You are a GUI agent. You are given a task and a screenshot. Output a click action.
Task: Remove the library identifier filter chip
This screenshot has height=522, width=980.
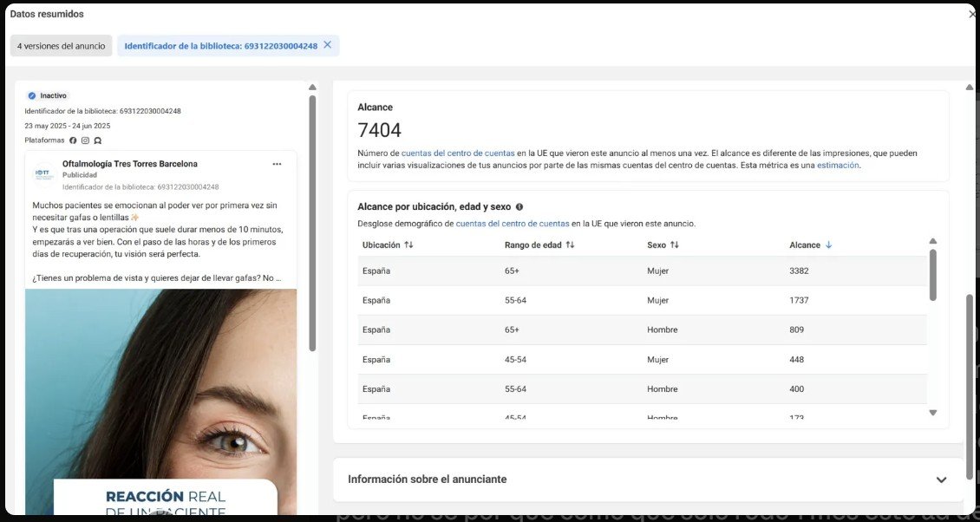(327, 45)
